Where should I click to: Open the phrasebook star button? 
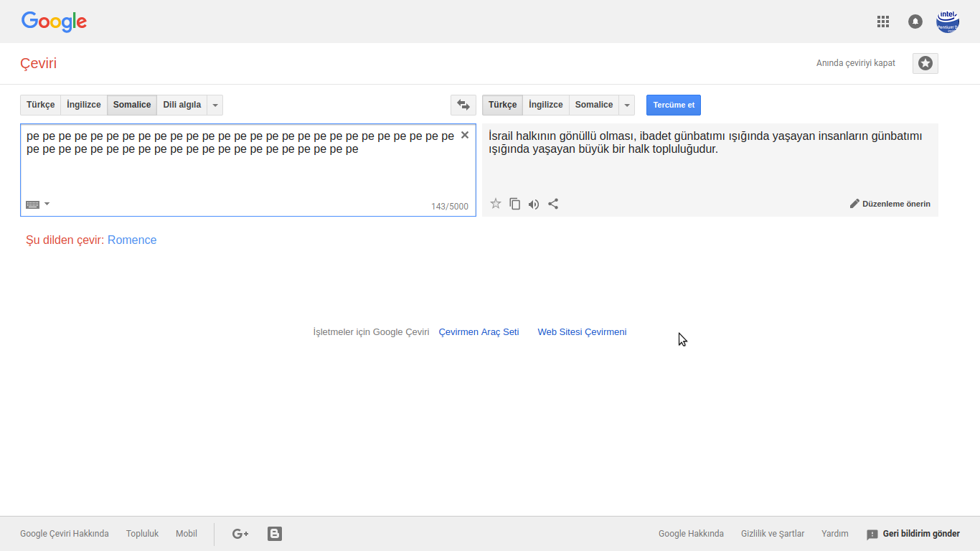(x=925, y=63)
